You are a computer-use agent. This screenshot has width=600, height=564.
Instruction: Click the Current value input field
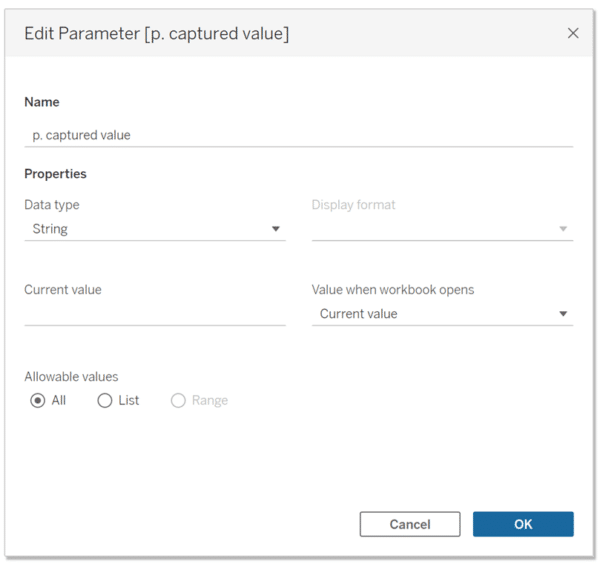154,313
